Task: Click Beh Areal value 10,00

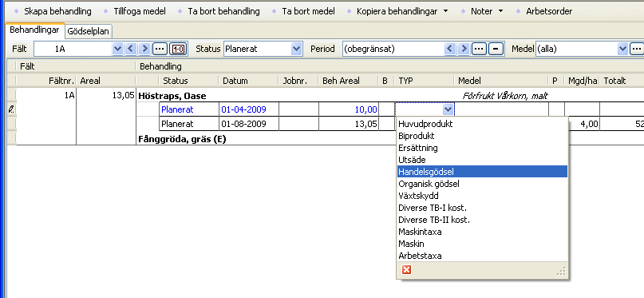Action: tap(348, 109)
